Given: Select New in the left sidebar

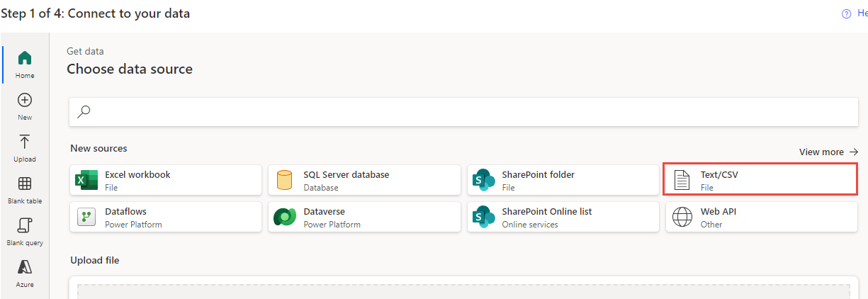Looking at the screenshot, I should [25, 106].
